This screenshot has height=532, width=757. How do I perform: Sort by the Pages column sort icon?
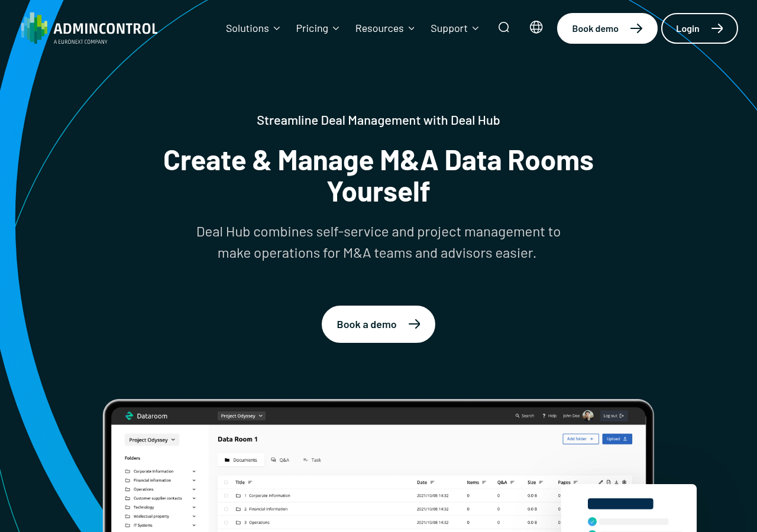click(575, 482)
